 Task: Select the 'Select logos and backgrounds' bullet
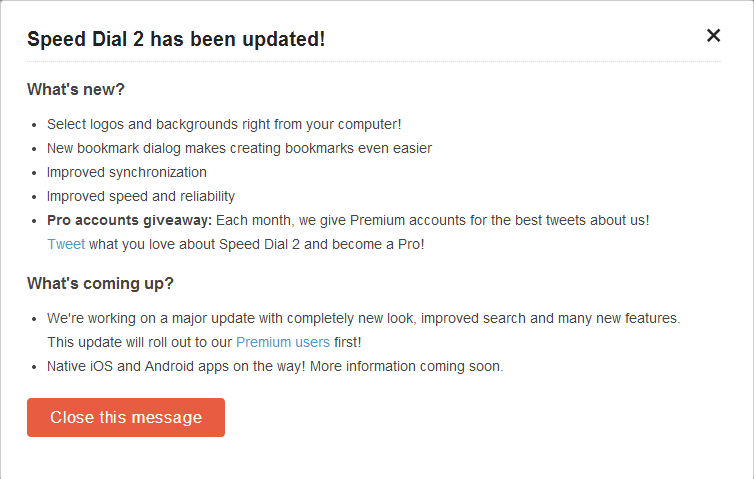click(x=224, y=124)
